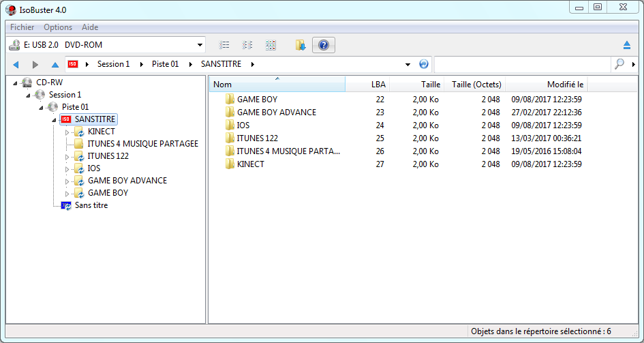Click the KINECT folder icon in list

point(230,164)
